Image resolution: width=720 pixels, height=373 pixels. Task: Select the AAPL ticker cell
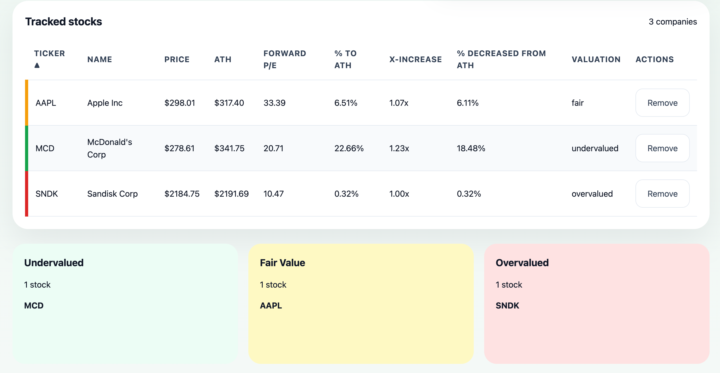point(45,103)
